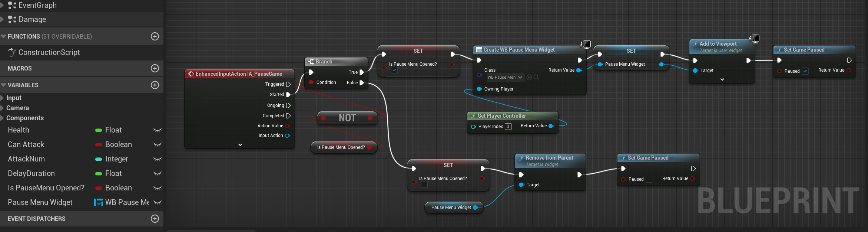Viewport: 868px width, 232px height.
Task: Add a new variable with plus icon
Action: tap(155, 85)
